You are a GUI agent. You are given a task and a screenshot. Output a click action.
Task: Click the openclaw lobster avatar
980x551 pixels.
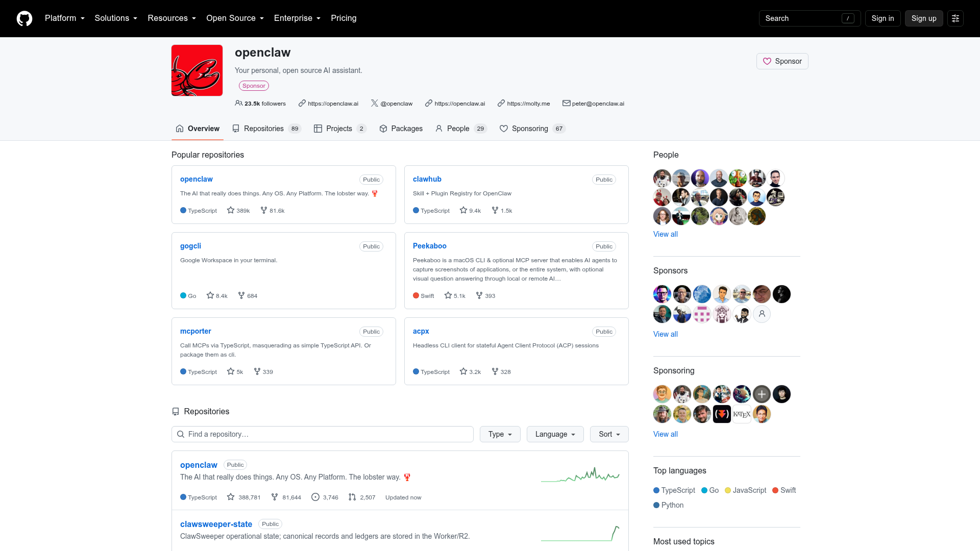pyautogui.click(x=197, y=70)
